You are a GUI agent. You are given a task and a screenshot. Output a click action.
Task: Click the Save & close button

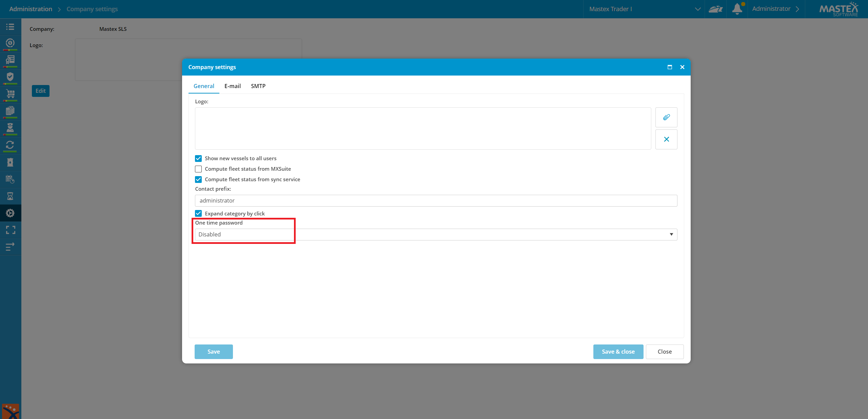[618, 352]
